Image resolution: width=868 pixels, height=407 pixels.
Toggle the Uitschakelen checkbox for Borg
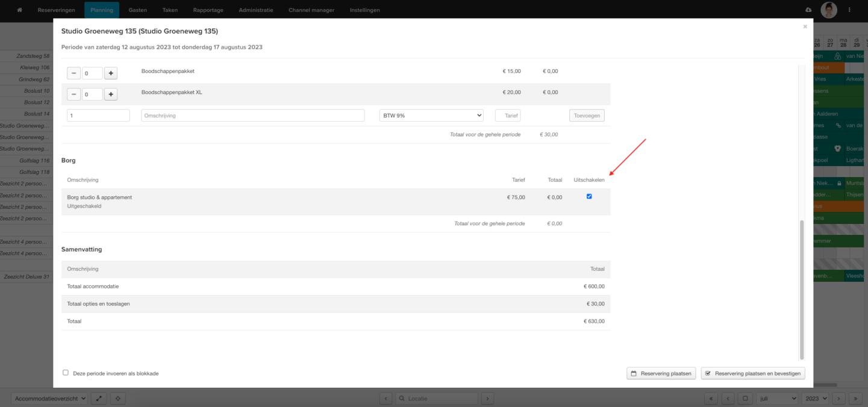589,196
